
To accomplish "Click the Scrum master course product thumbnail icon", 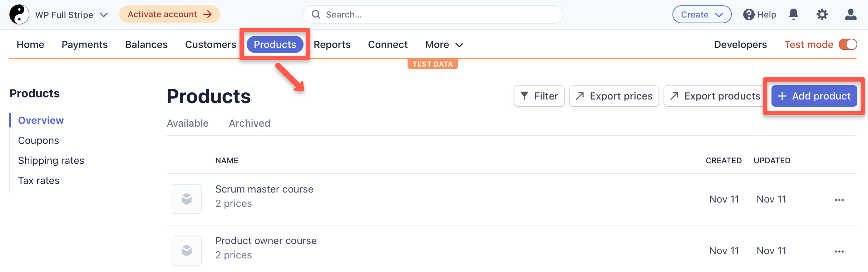I will tap(186, 199).
